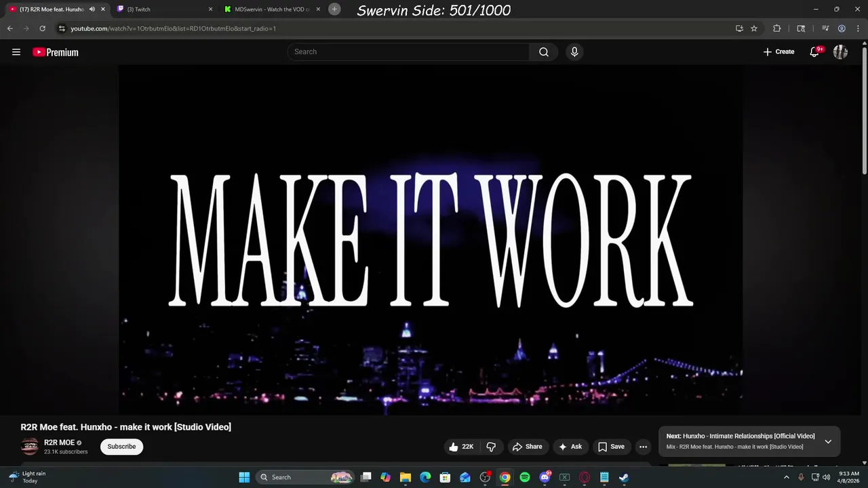This screenshot has width=868, height=488.
Task: Reload the current page
Action: point(42,28)
